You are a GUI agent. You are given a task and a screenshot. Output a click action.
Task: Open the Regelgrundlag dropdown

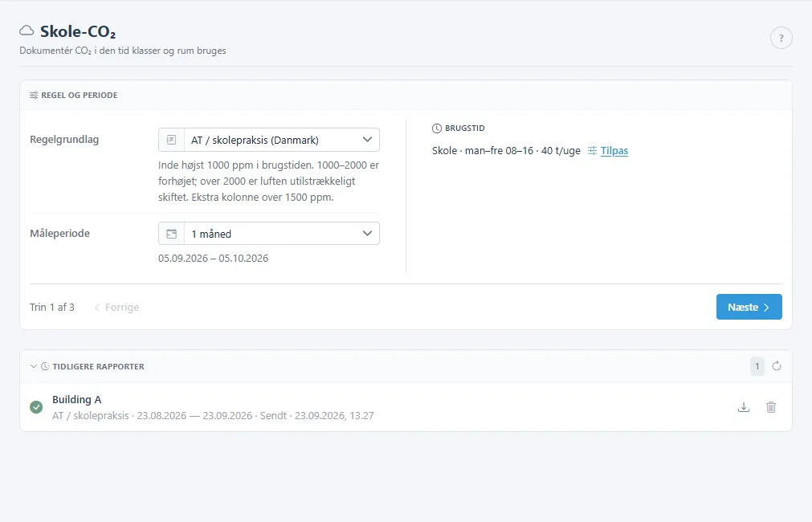269,140
